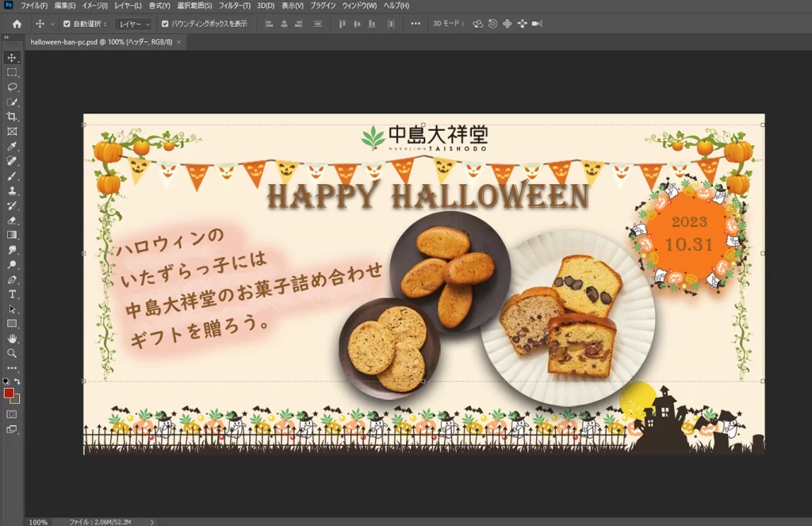Select the Crop tool
This screenshot has width=812, height=526.
tap(12, 117)
